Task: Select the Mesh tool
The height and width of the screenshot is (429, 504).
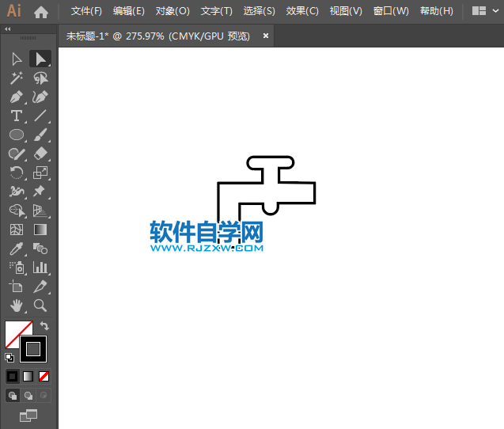Action: pyautogui.click(x=17, y=230)
